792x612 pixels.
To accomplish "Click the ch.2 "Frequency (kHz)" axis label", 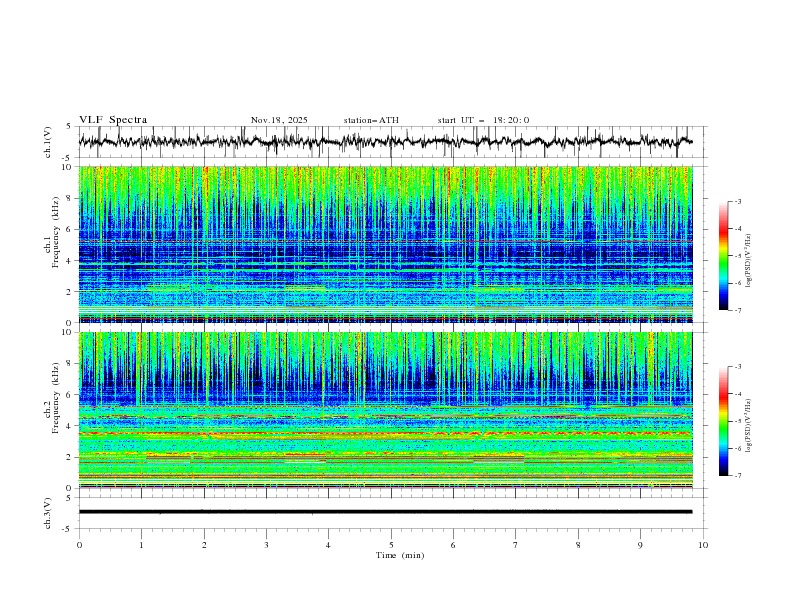I will click(56, 398).
